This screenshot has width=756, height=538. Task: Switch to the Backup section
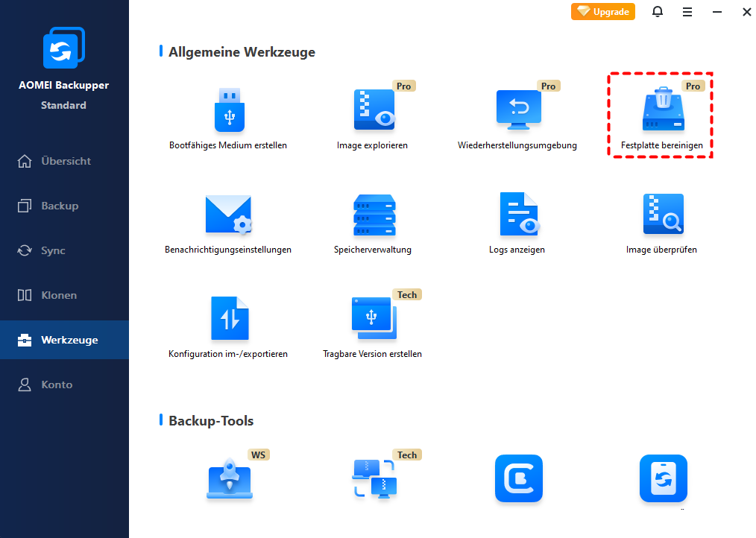(65, 206)
